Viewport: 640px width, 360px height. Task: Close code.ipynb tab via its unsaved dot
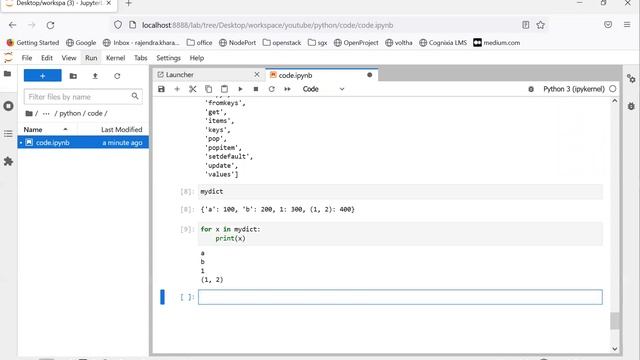[369, 75]
